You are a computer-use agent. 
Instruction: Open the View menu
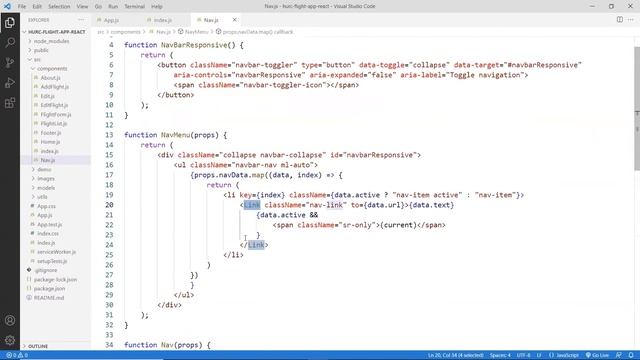(x=82, y=6)
